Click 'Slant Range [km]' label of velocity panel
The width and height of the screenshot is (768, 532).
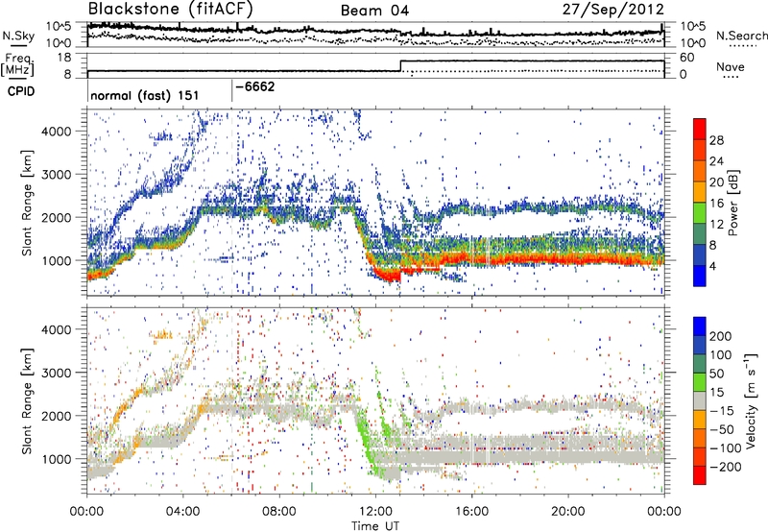click(x=27, y=400)
